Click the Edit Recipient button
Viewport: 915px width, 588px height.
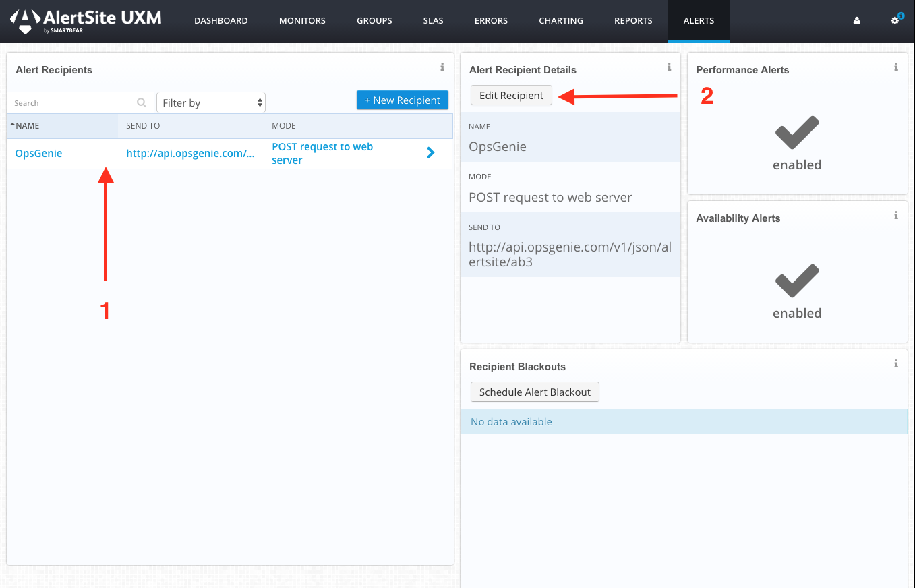(x=511, y=95)
